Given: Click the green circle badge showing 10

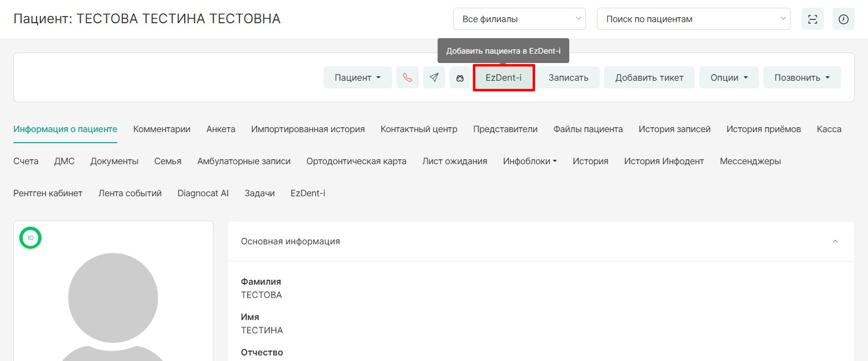Looking at the screenshot, I should click(x=30, y=238).
